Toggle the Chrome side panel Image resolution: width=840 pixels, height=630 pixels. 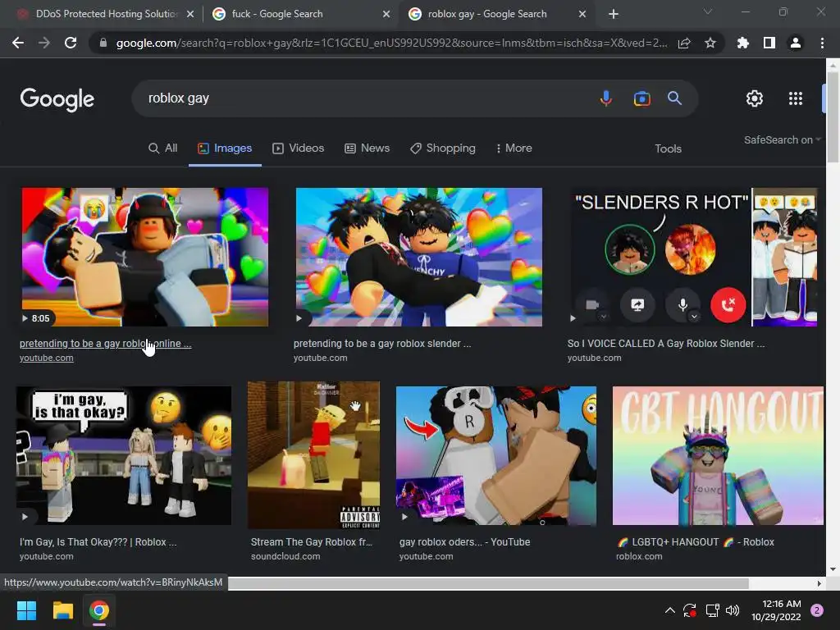coord(769,43)
